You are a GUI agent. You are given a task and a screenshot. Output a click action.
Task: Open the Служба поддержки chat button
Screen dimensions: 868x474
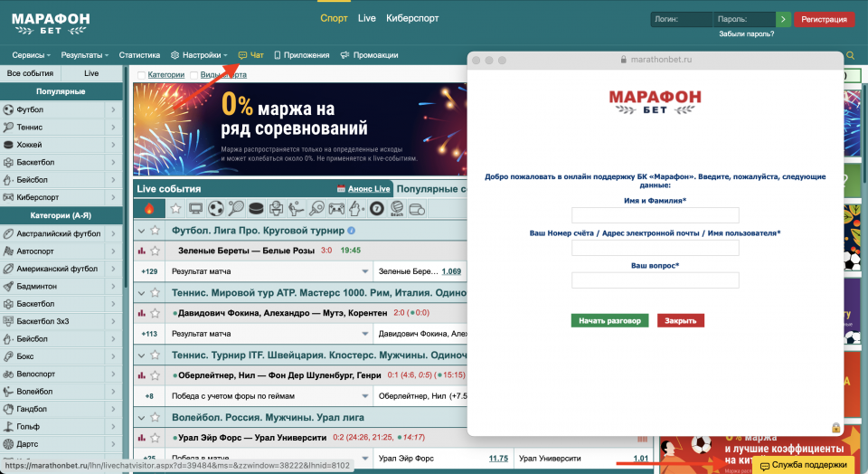803,465
